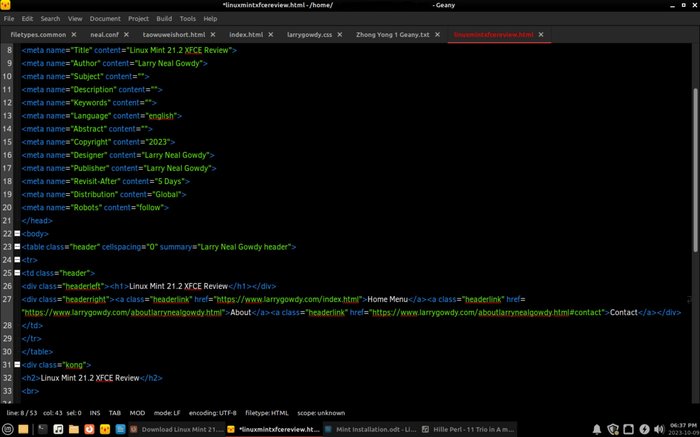The height and width of the screenshot is (437, 700).
Task: Open the Build menu
Action: click(x=164, y=19)
